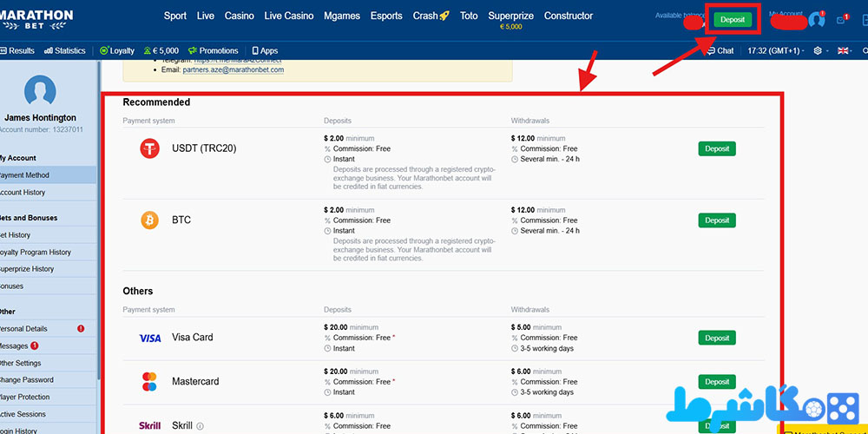Open Superprize € 5,000 menu item
The width and height of the screenshot is (868, 434).
pyautogui.click(x=510, y=20)
